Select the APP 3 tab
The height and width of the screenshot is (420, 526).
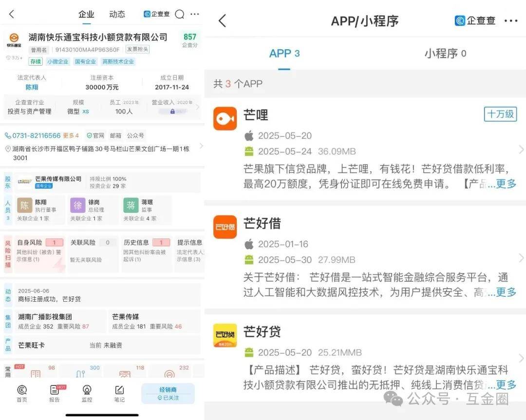click(284, 54)
